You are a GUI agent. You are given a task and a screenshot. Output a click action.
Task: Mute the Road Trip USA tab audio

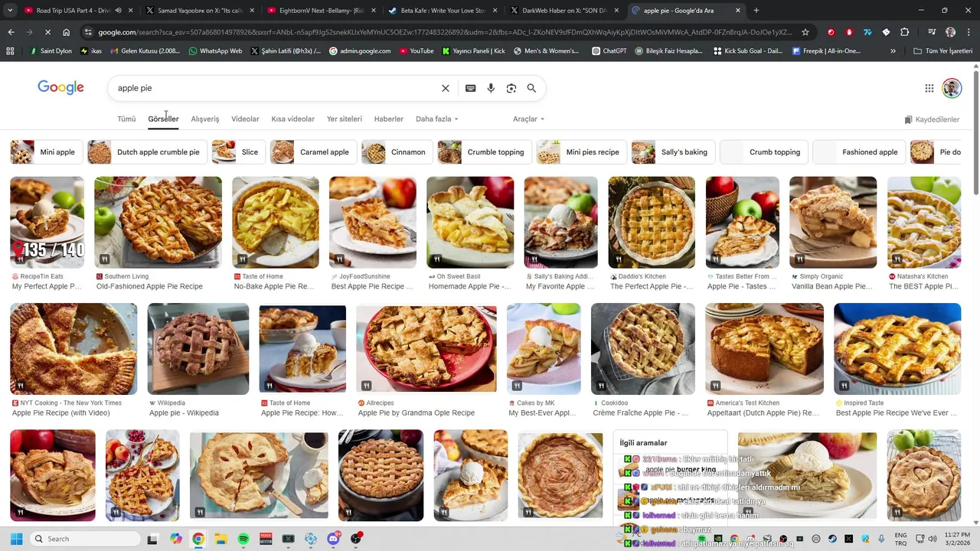tap(118, 11)
